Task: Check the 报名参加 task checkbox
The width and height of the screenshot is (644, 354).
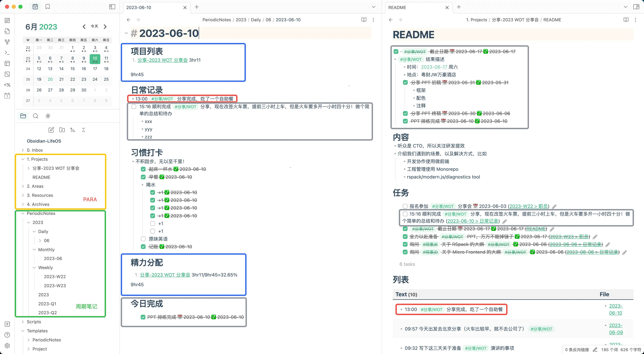Action: (405, 206)
